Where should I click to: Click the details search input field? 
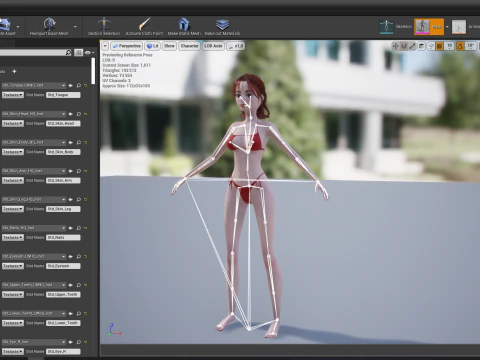32,52
